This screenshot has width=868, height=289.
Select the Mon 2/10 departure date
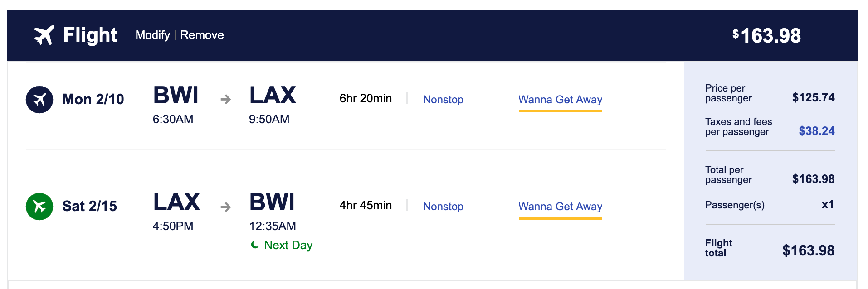coord(93,99)
